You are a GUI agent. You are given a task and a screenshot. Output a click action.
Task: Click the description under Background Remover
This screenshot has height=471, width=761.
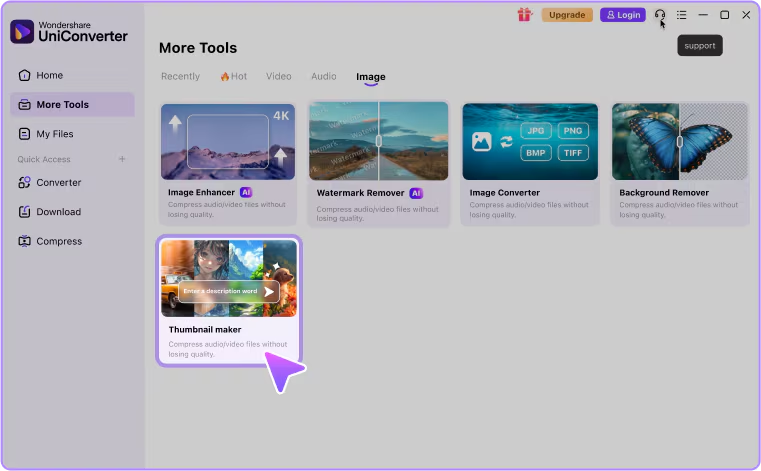pyautogui.click(x=678, y=210)
